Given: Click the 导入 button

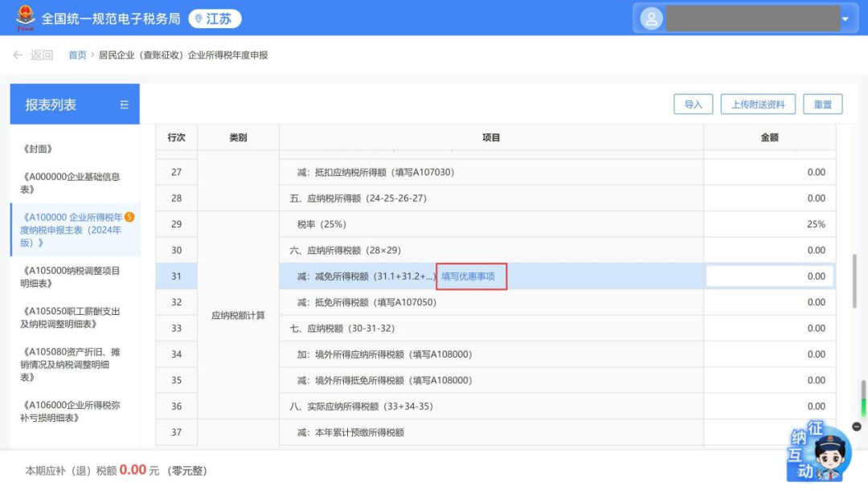Looking at the screenshot, I should coord(693,104).
